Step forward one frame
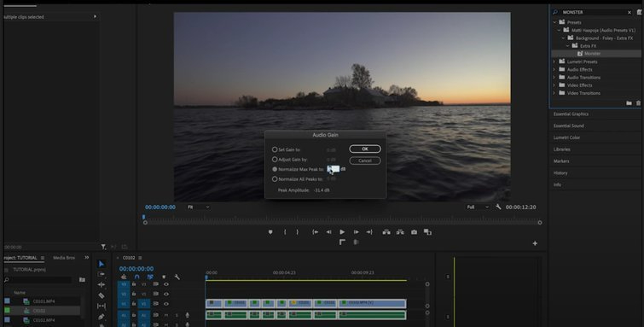The height and width of the screenshot is (327, 644). click(356, 232)
